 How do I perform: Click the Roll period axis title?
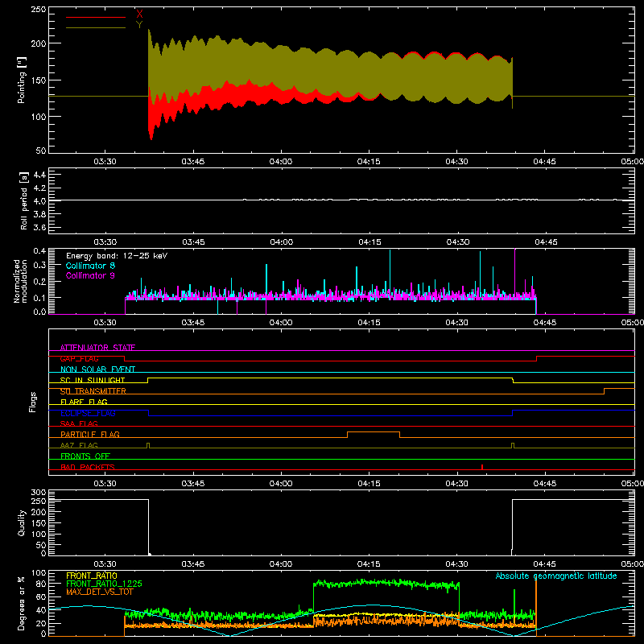click(x=23, y=200)
